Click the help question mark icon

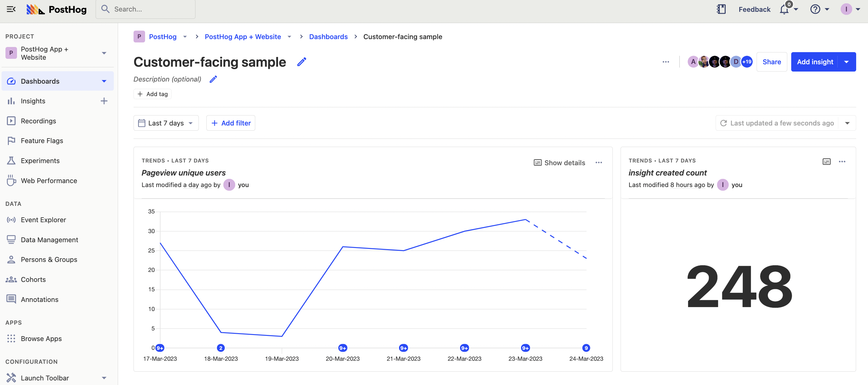815,9
